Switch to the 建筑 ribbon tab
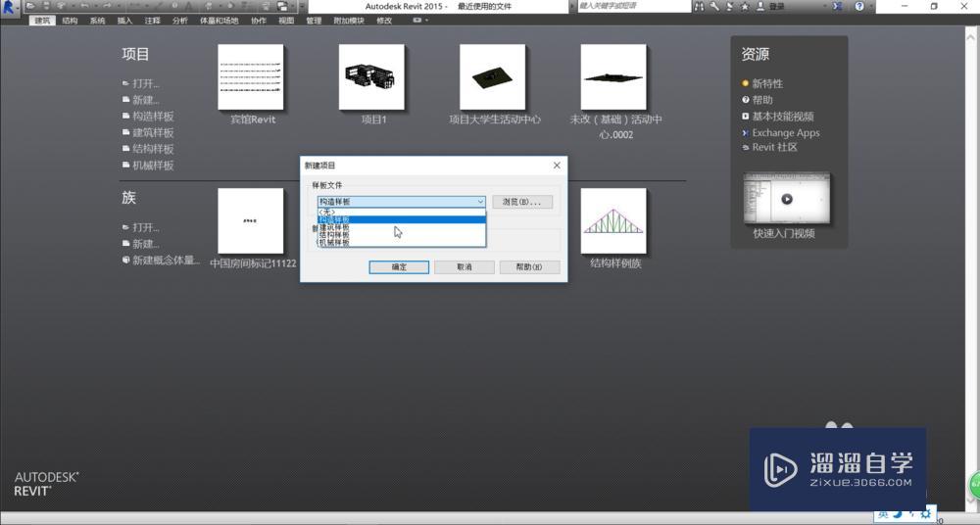Image resolution: width=980 pixels, height=525 pixels. 42,21
